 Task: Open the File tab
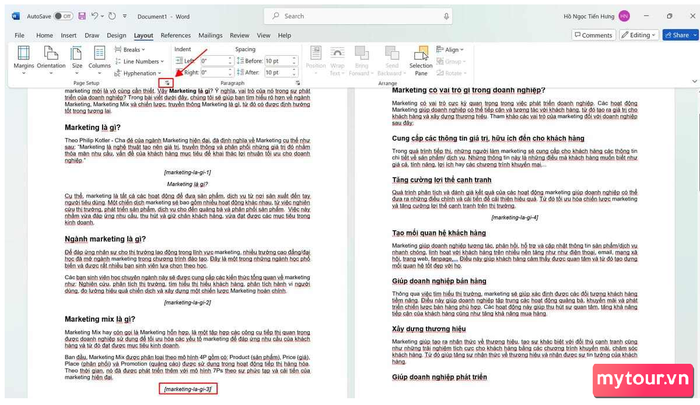click(x=19, y=35)
